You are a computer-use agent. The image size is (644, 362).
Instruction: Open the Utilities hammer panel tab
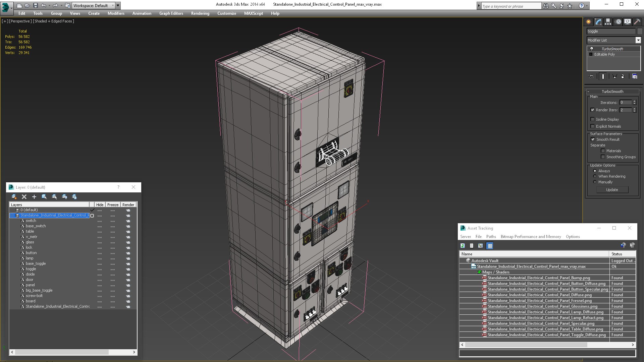[637, 22]
